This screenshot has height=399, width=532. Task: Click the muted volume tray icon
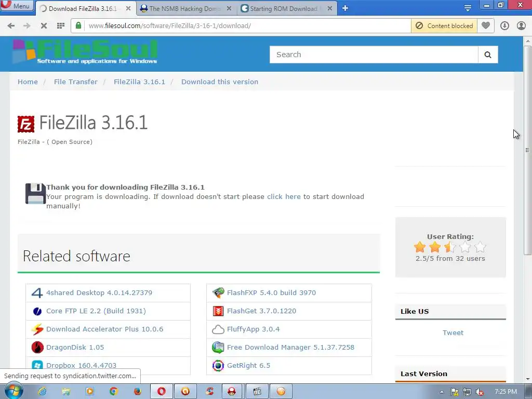click(x=480, y=392)
